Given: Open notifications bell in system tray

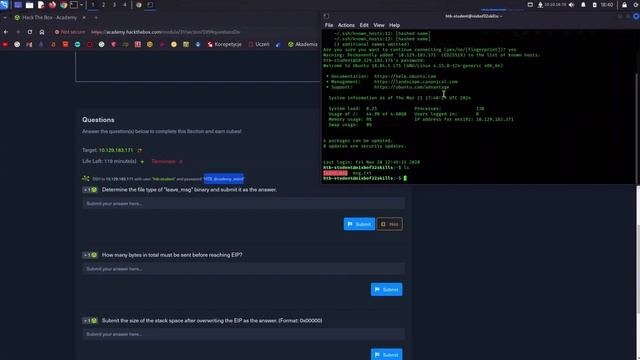Looking at the screenshot, I should (x=583, y=5).
